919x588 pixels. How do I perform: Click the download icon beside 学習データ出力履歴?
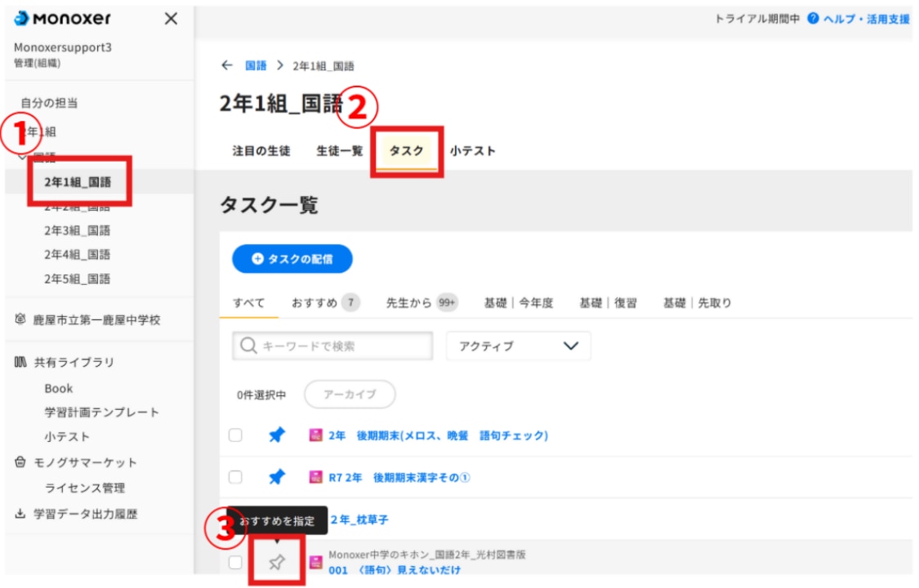[20, 514]
